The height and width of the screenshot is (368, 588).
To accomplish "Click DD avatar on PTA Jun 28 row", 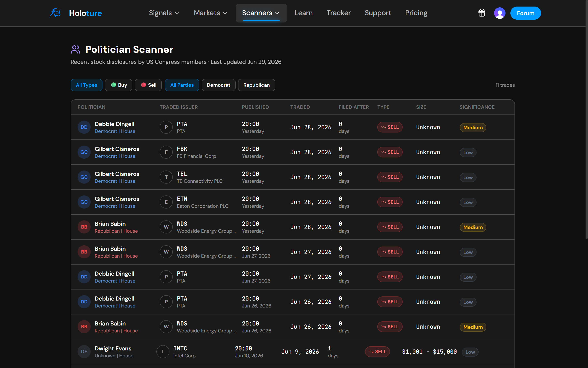I will click(84, 127).
